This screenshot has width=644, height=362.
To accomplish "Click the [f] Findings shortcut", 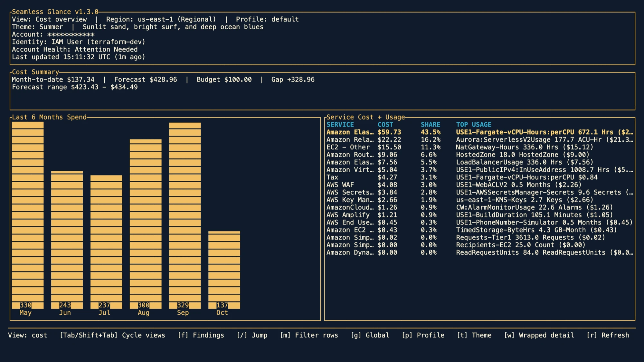I will point(201,335).
